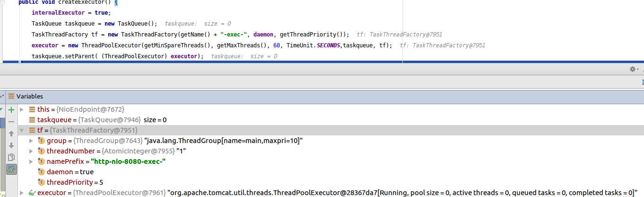This screenshot has width=644, height=197.
Task: Collapse the tf TaskThreadFactory node
Action: pyautogui.click(x=21, y=130)
